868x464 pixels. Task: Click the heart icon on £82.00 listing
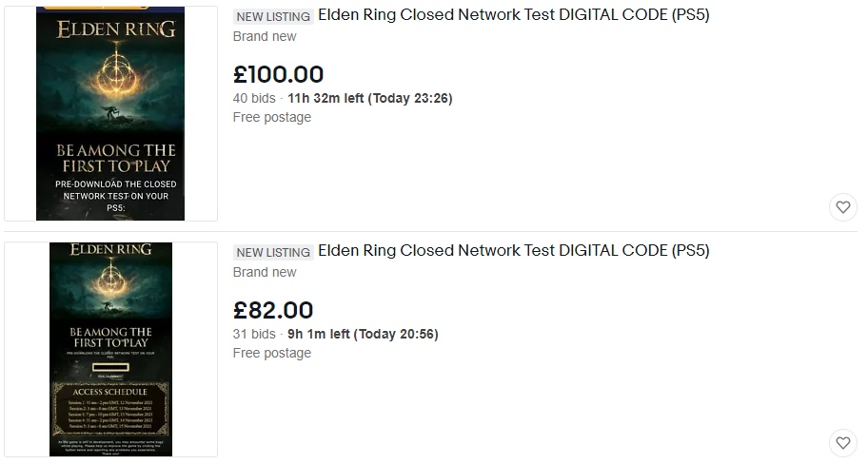tap(842, 442)
